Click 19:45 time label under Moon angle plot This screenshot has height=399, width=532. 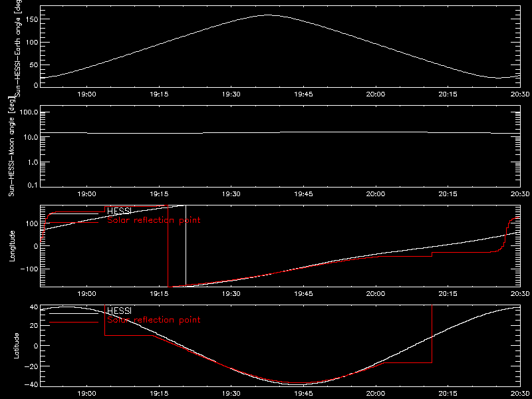304,194
